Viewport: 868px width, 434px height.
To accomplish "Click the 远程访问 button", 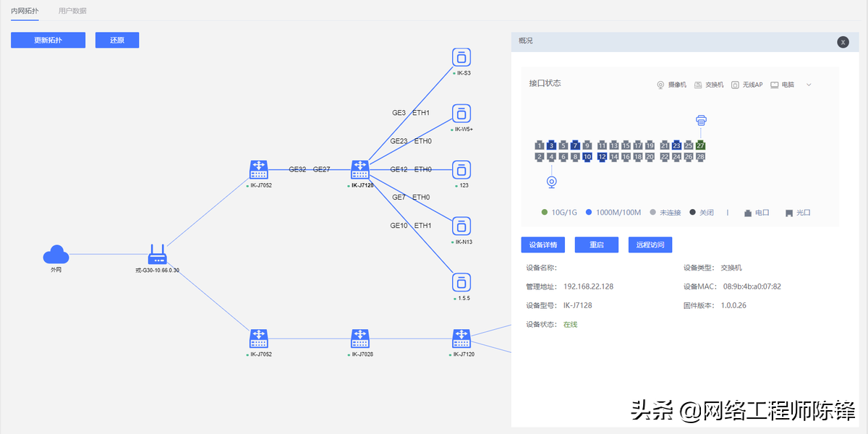I will pos(650,244).
